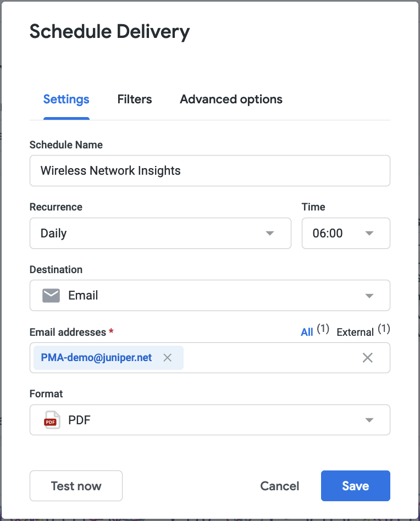The height and width of the screenshot is (521, 420).
Task: Filter to External email addresses
Action: [355, 332]
